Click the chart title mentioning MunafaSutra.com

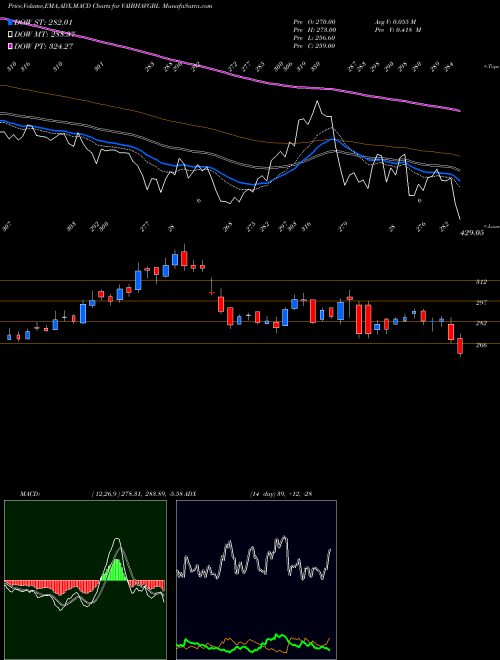click(x=110, y=6)
